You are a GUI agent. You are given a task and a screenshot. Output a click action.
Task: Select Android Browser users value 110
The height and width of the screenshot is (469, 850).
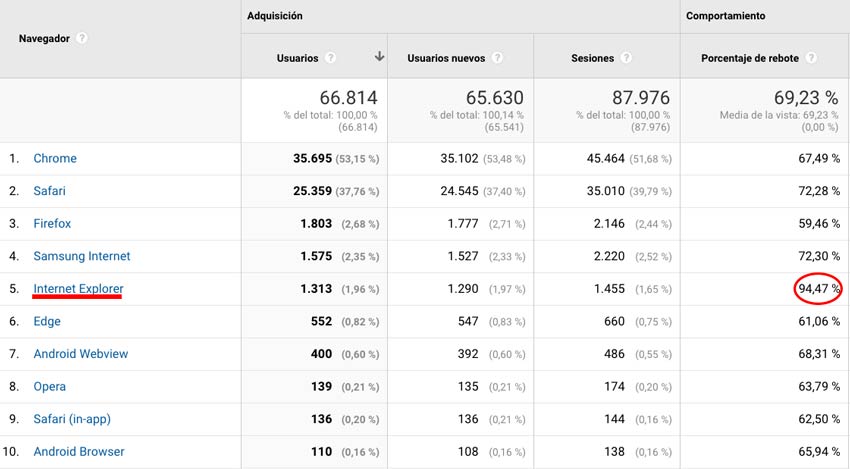(x=321, y=452)
